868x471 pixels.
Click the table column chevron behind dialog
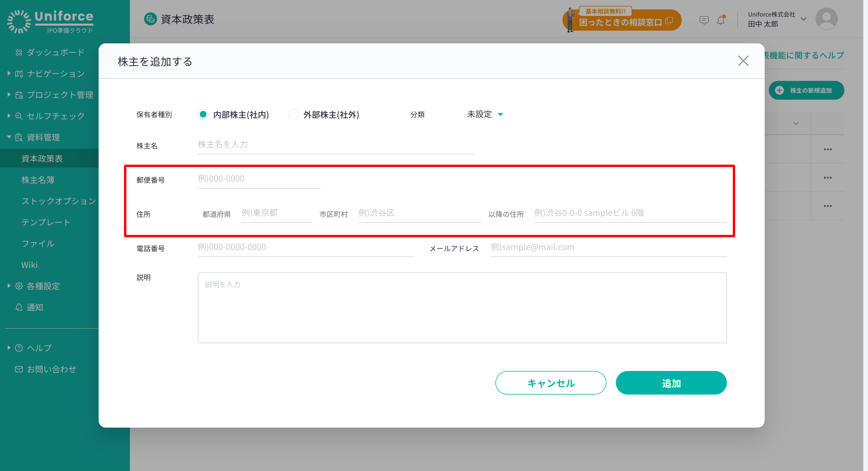pyautogui.click(x=796, y=124)
